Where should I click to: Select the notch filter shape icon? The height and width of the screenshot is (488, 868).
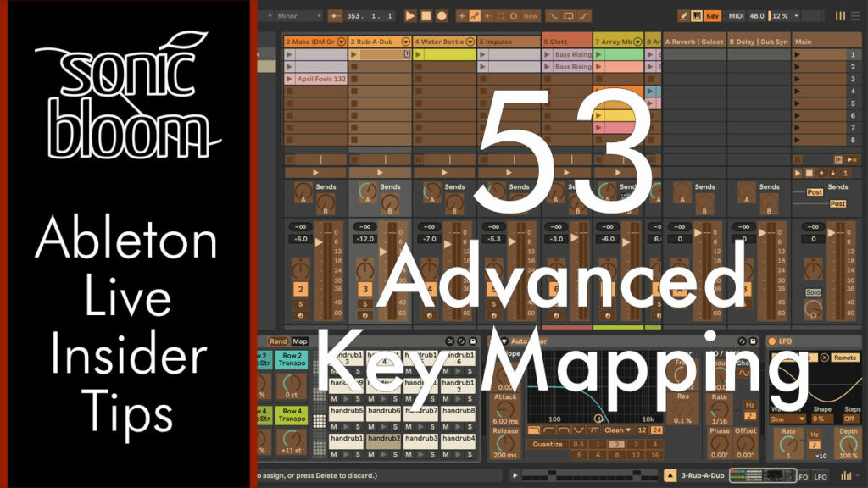(579, 430)
